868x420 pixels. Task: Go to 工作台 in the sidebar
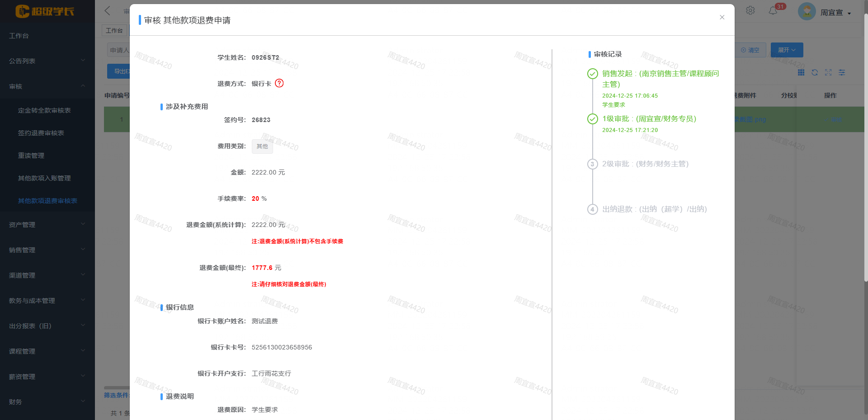(19, 36)
